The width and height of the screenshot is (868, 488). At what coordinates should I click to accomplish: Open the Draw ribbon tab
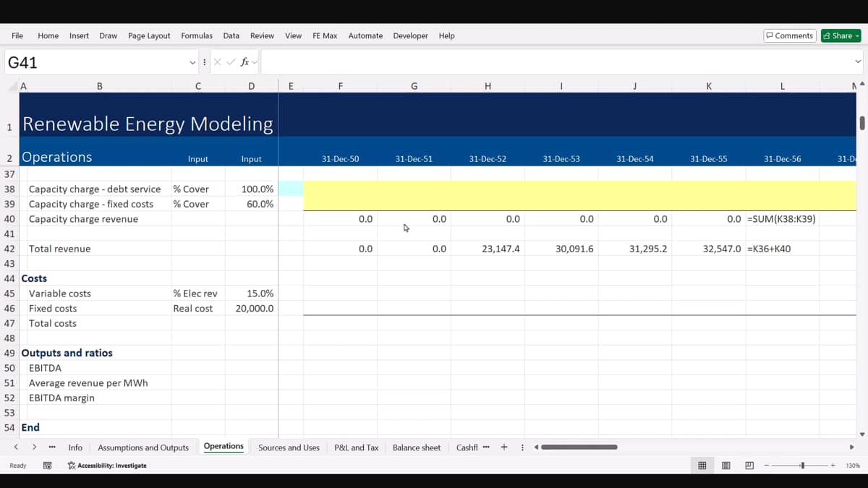[x=109, y=35]
